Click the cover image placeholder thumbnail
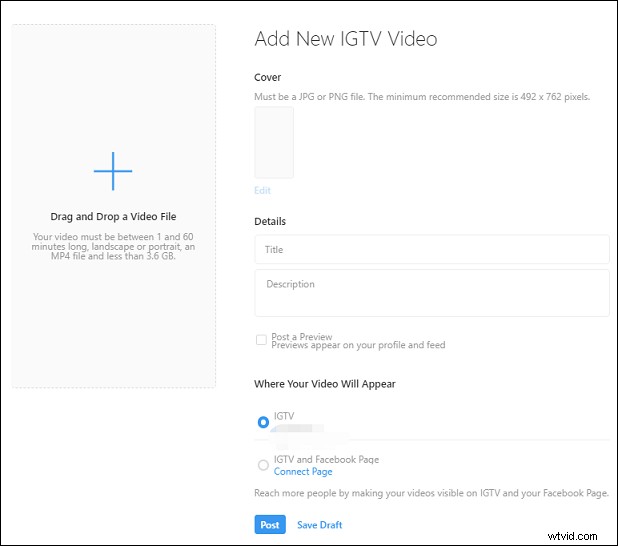This screenshot has width=618, height=546. [x=274, y=142]
